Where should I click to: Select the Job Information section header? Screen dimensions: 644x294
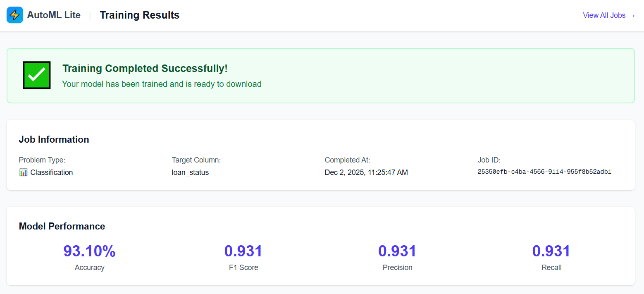(54, 139)
